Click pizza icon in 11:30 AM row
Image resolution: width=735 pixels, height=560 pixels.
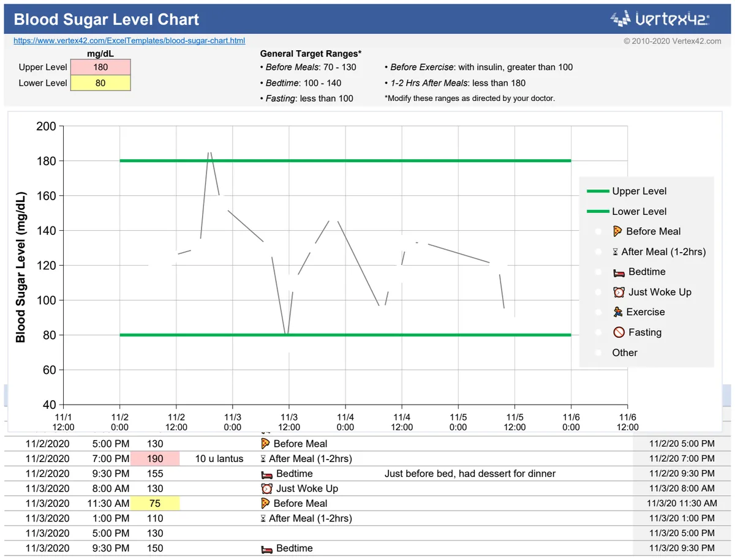[265, 503]
